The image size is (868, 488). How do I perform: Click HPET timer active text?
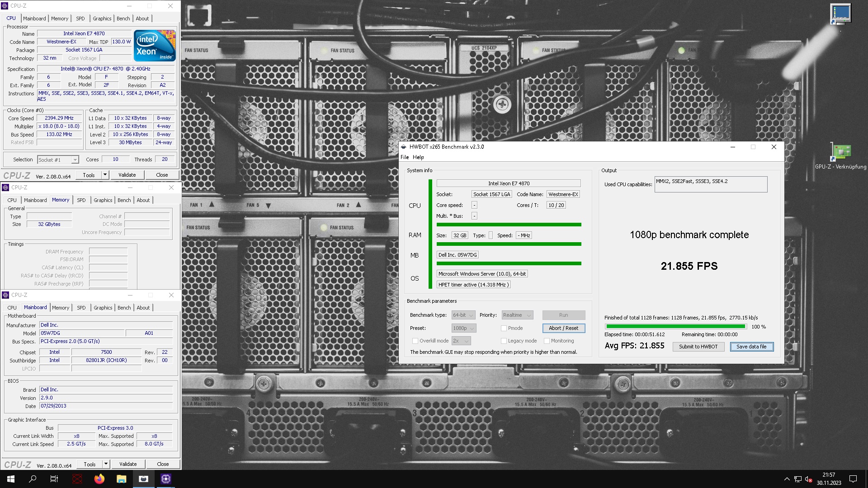tap(473, 285)
